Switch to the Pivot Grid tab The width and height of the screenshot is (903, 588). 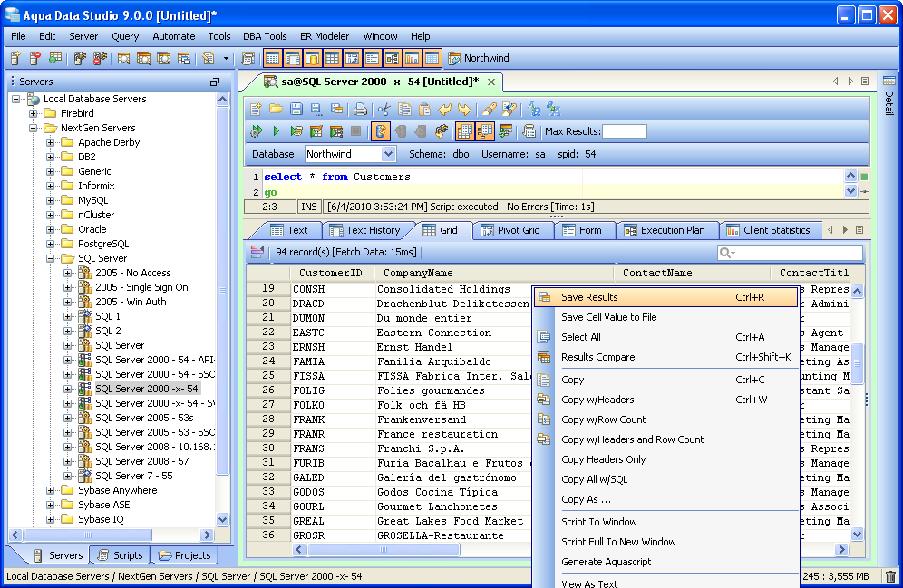(510, 230)
